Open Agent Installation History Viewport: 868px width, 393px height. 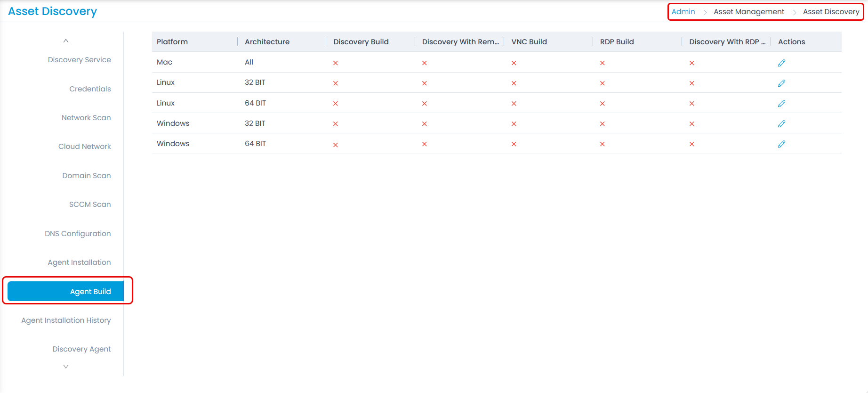click(x=66, y=320)
